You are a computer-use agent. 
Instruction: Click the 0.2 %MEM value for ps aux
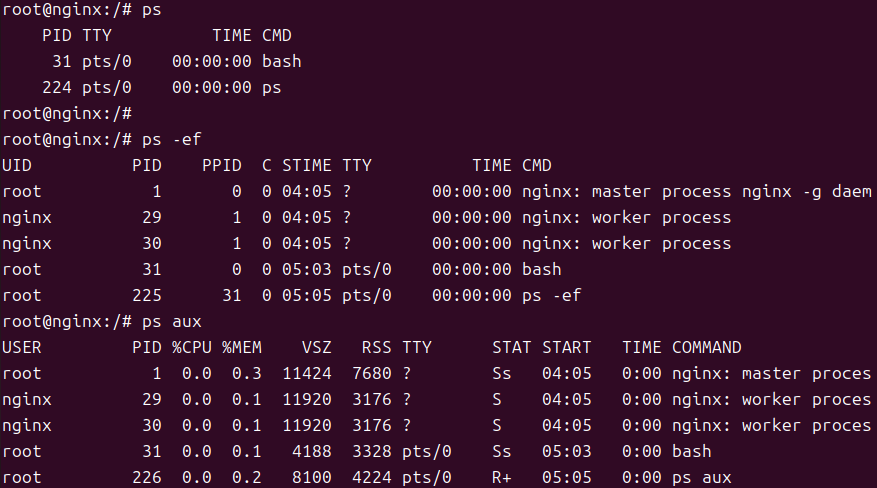tap(247, 477)
